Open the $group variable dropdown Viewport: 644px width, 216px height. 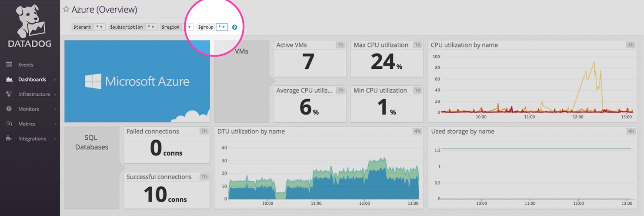click(222, 27)
